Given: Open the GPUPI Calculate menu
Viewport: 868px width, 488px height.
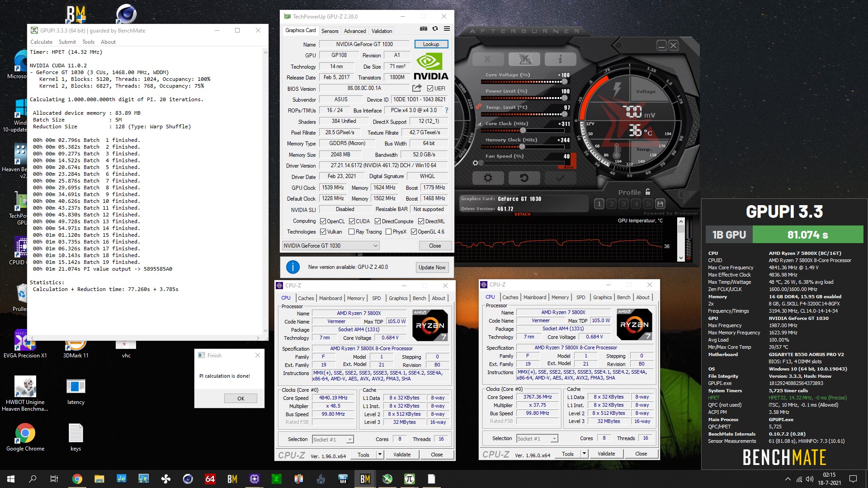Looking at the screenshot, I should point(41,42).
